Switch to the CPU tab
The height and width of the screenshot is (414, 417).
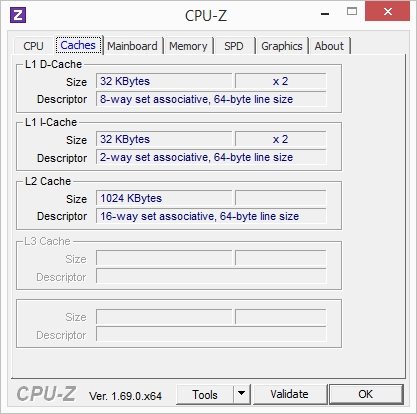pos(33,46)
